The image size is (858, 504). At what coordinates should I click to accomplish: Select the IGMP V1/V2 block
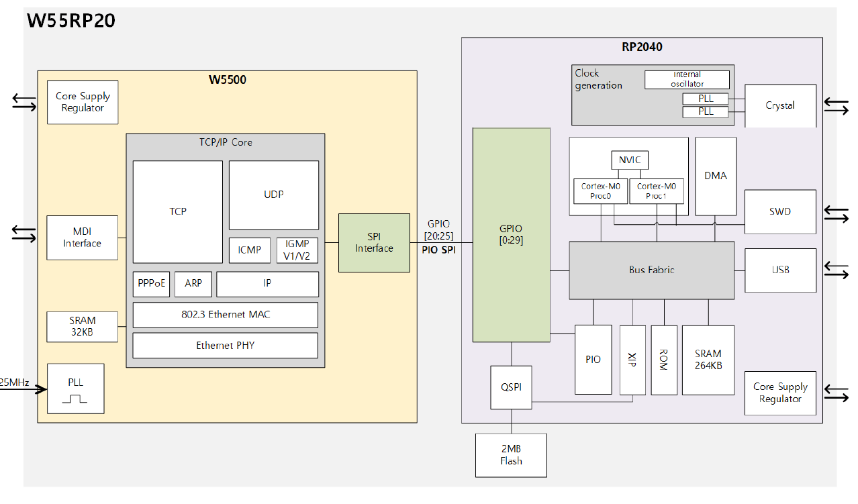(x=297, y=250)
